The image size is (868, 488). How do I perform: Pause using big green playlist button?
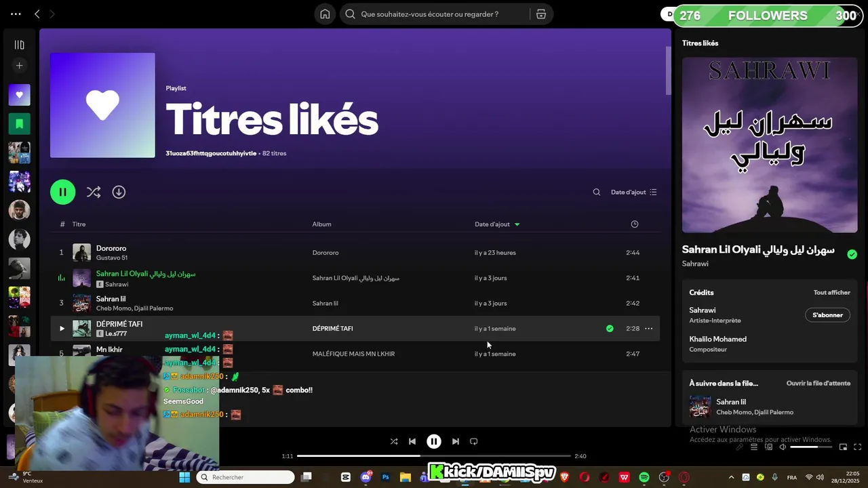point(62,192)
